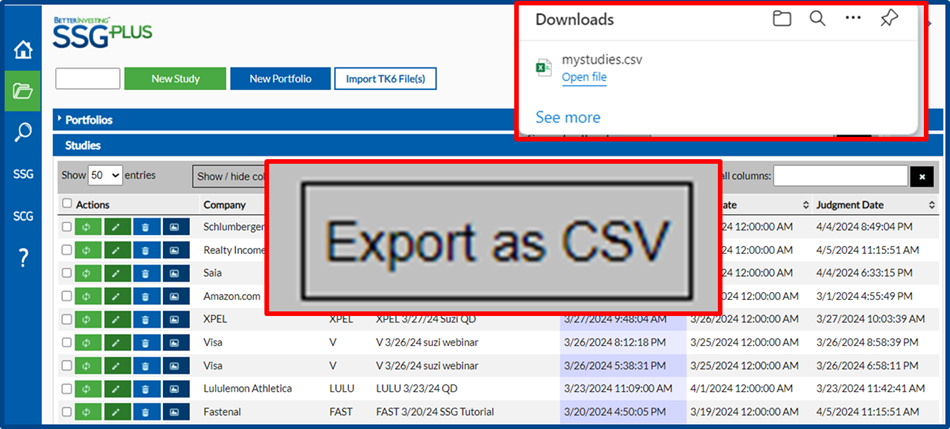Go to the Home icon in sidebar
950x429 pixels.
(23, 50)
